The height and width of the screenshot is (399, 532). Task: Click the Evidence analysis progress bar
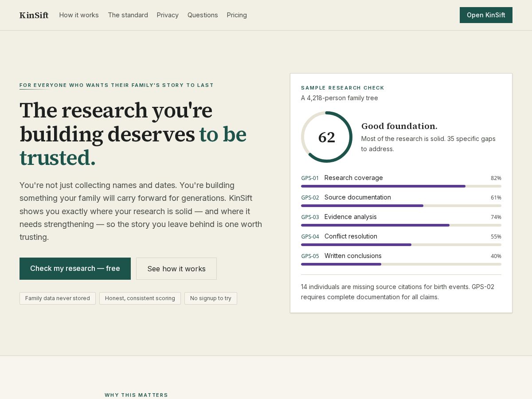click(x=401, y=225)
